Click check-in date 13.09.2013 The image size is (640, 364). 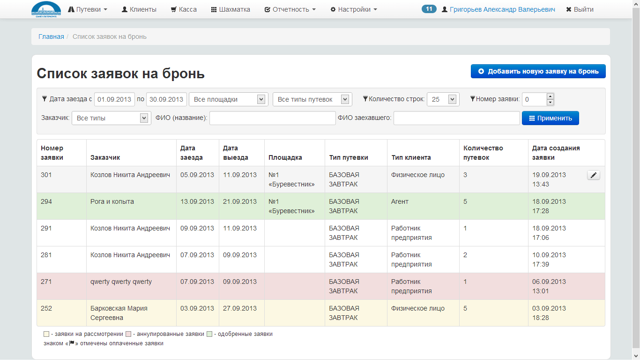[197, 201]
